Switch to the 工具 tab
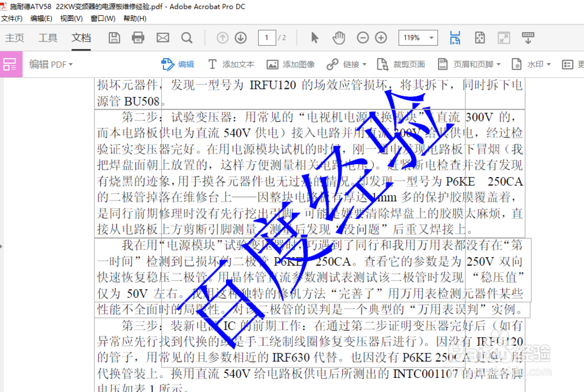The image size is (584, 392). (x=48, y=38)
